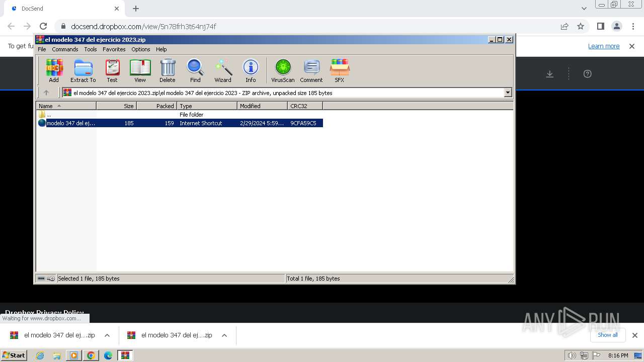Viewport: 644px width, 362px height.
Task: Convert the archive with the SFX tool
Action: point(340,70)
